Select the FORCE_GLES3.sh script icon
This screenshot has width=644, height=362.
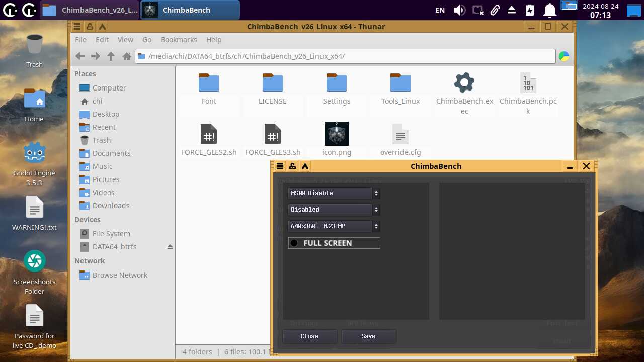coord(273,134)
